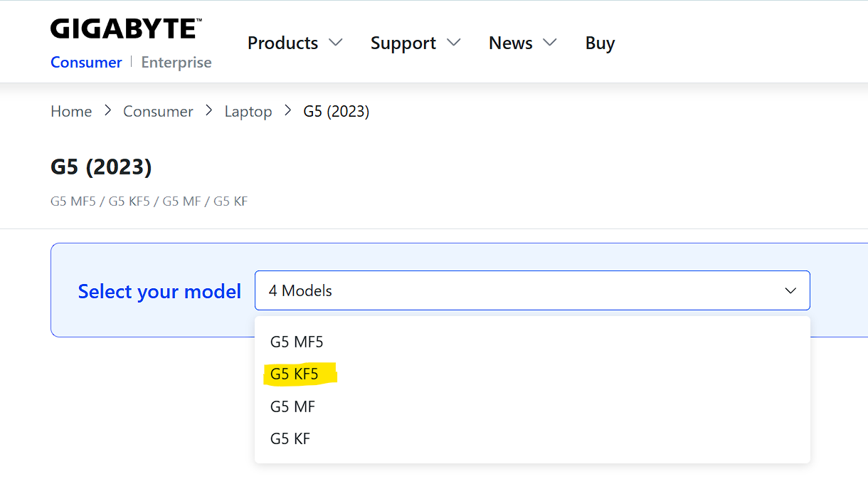
Task: Click the chevron next to Products
Action: coord(336,43)
